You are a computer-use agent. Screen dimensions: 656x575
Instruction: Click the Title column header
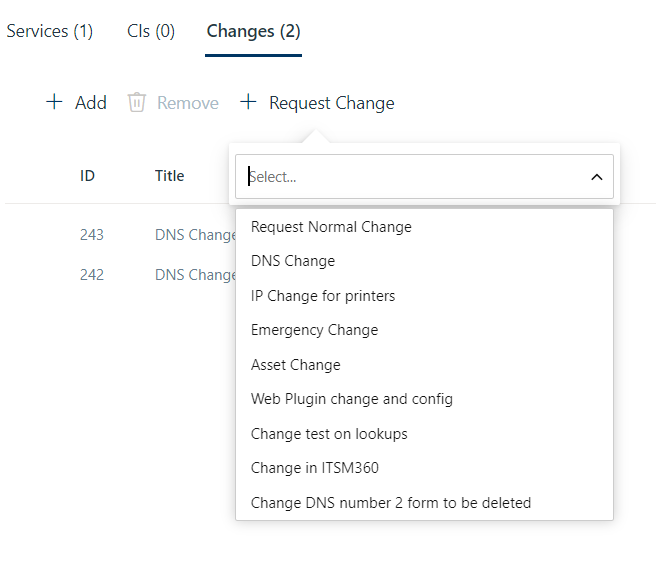click(170, 176)
